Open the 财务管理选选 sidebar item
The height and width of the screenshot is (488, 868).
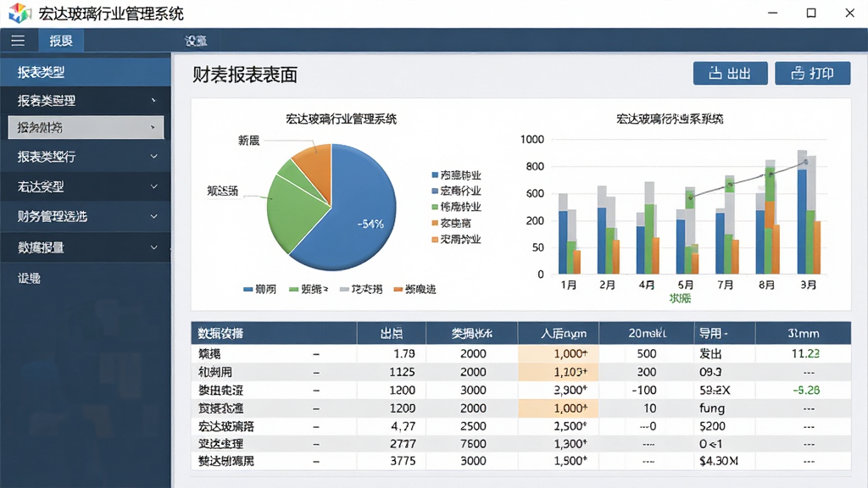click(86, 216)
